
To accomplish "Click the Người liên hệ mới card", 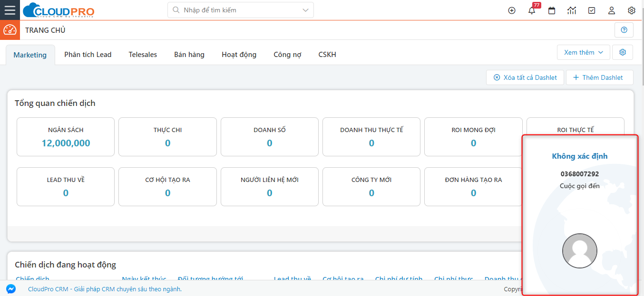I will (x=270, y=187).
